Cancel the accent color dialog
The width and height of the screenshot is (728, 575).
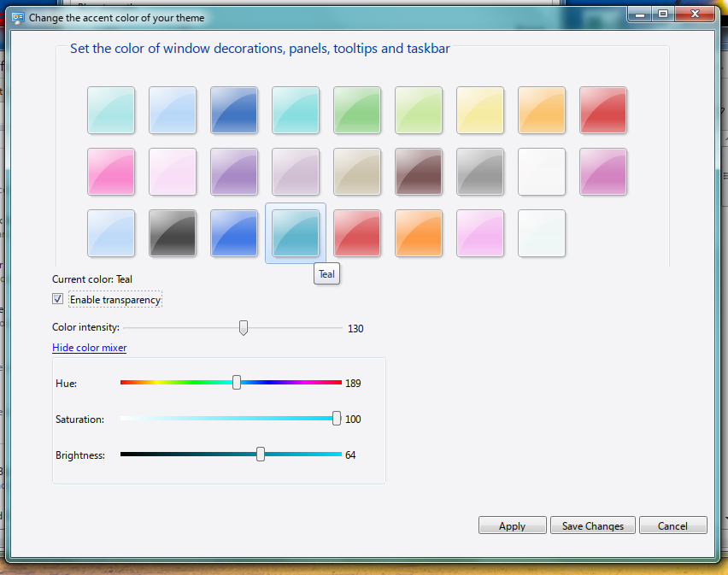672,525
